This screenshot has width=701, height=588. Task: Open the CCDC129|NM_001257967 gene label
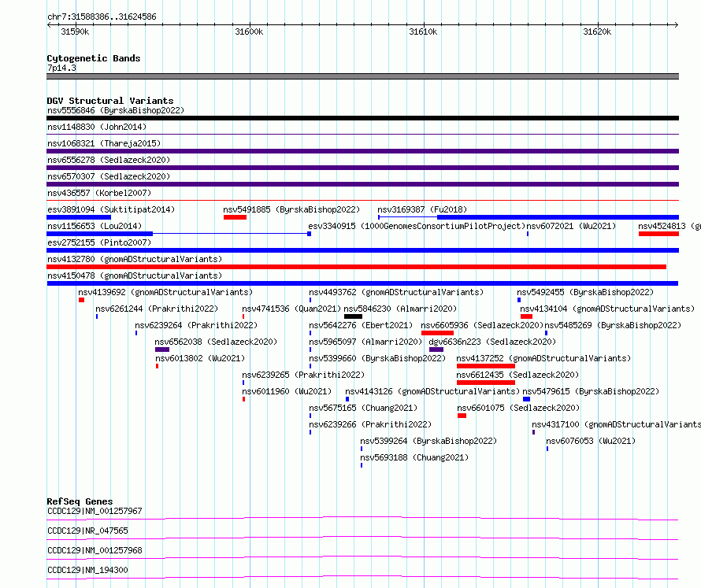click(95, 511)
